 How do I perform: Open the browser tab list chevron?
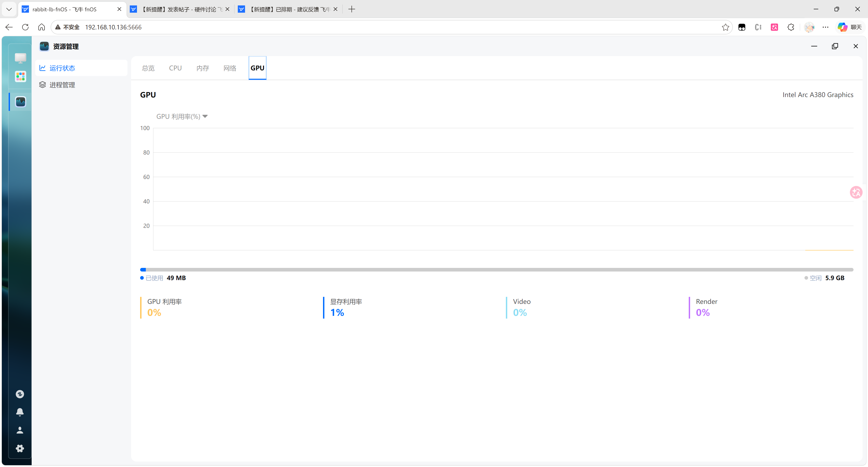9,9
